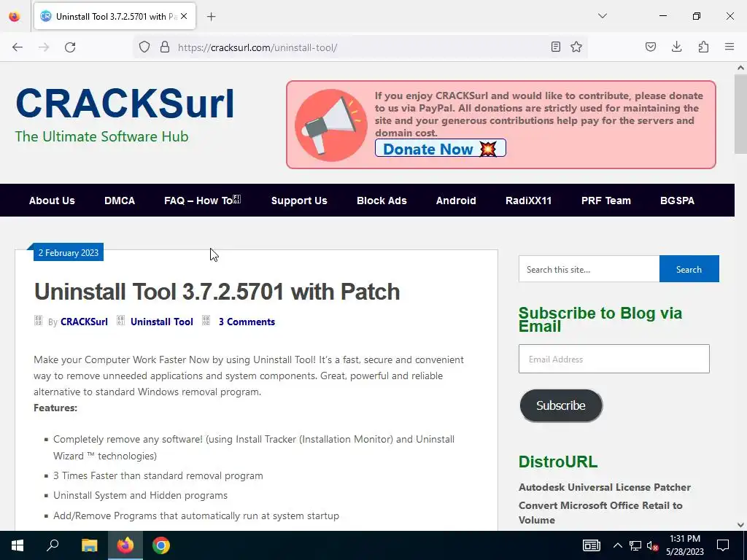The image size is (747, 560).
Task: Open the clock showing 1:31 PM
Action: (x=684, y=545)
